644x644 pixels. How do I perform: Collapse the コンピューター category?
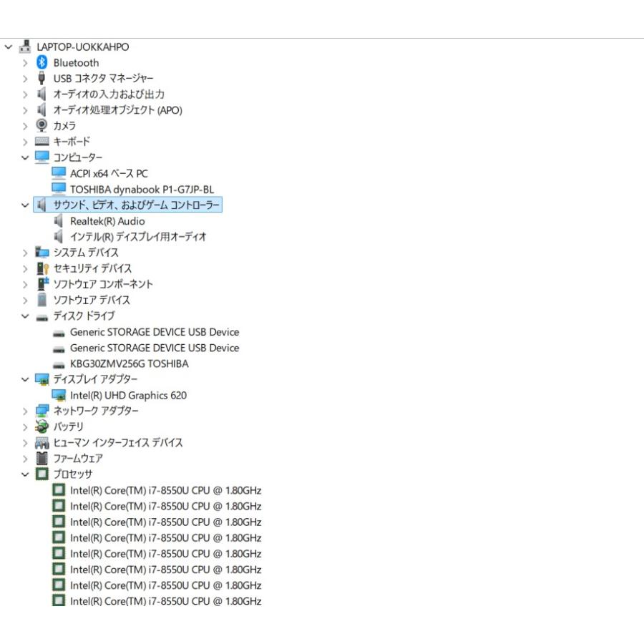[25, 157]
